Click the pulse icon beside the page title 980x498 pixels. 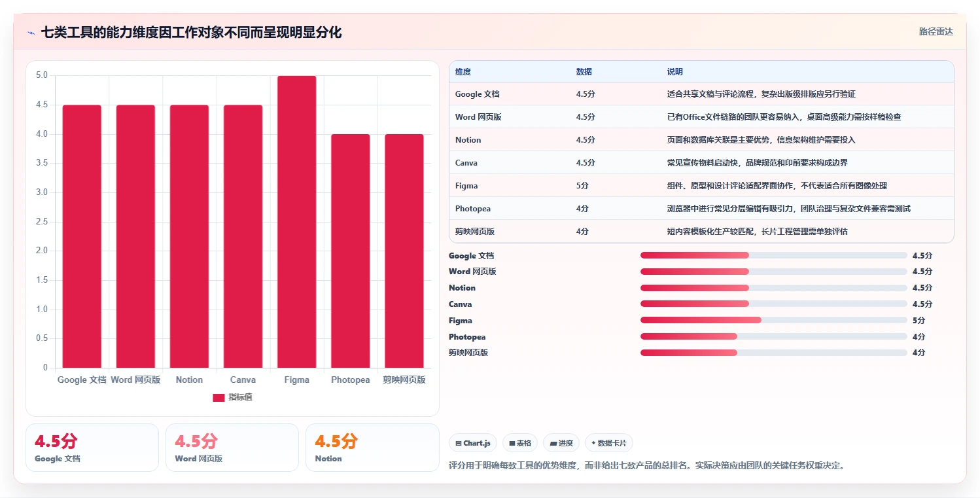pos(31,33)
